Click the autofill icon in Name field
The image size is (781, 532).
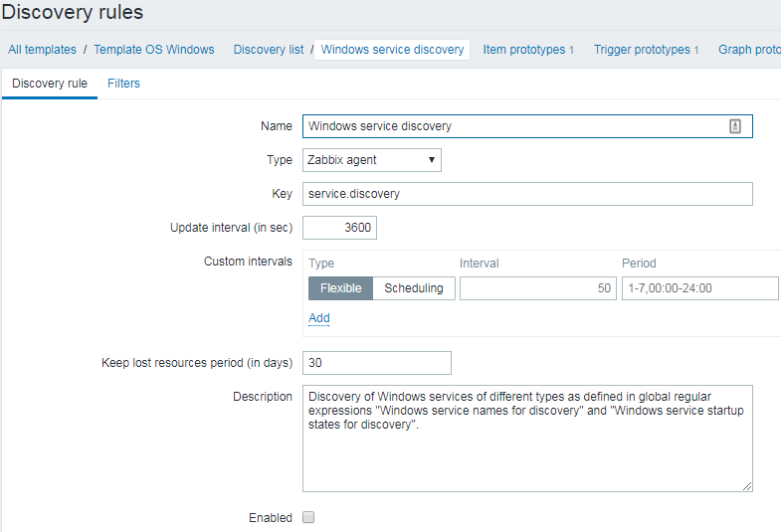tap(735, 126)
